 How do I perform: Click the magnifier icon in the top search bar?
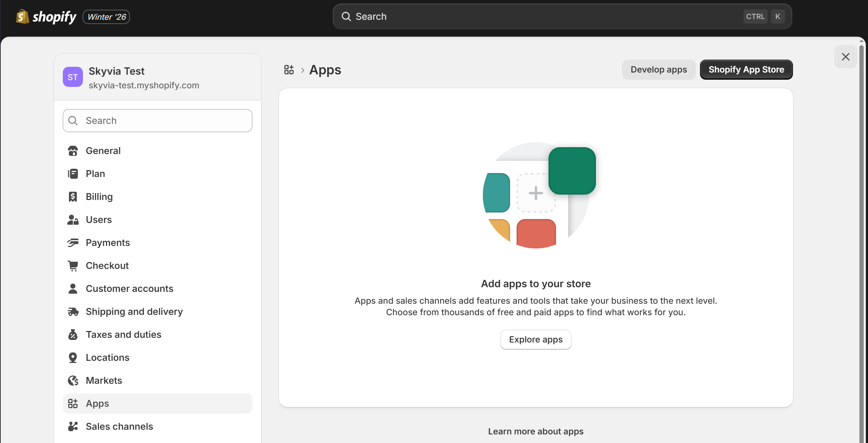tap(346, 16)
